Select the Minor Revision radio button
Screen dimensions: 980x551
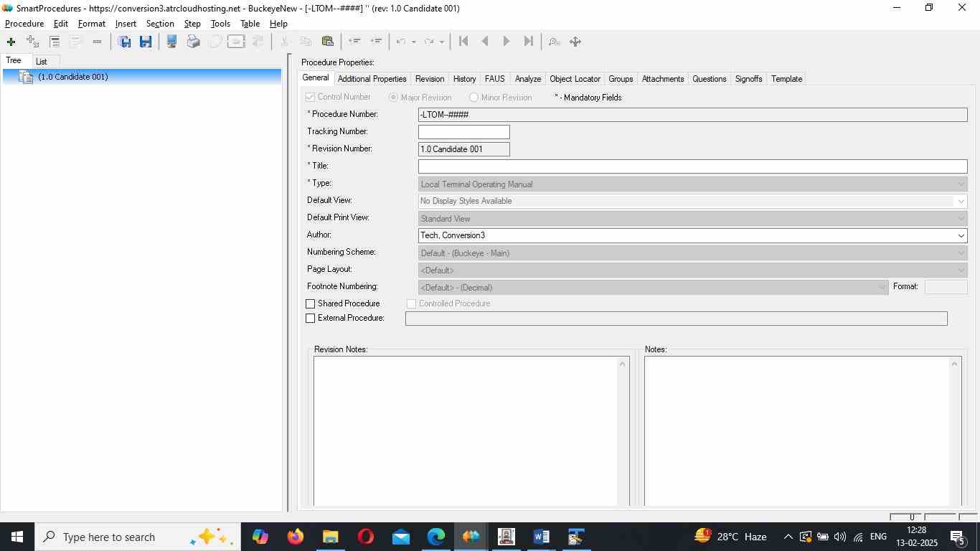(x=473, y=98)
